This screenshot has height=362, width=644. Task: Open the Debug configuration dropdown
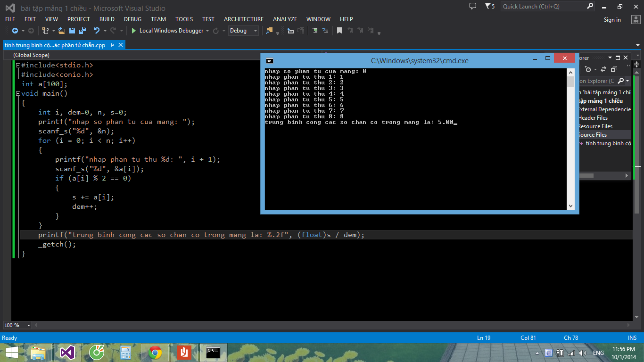pos(243,31)
